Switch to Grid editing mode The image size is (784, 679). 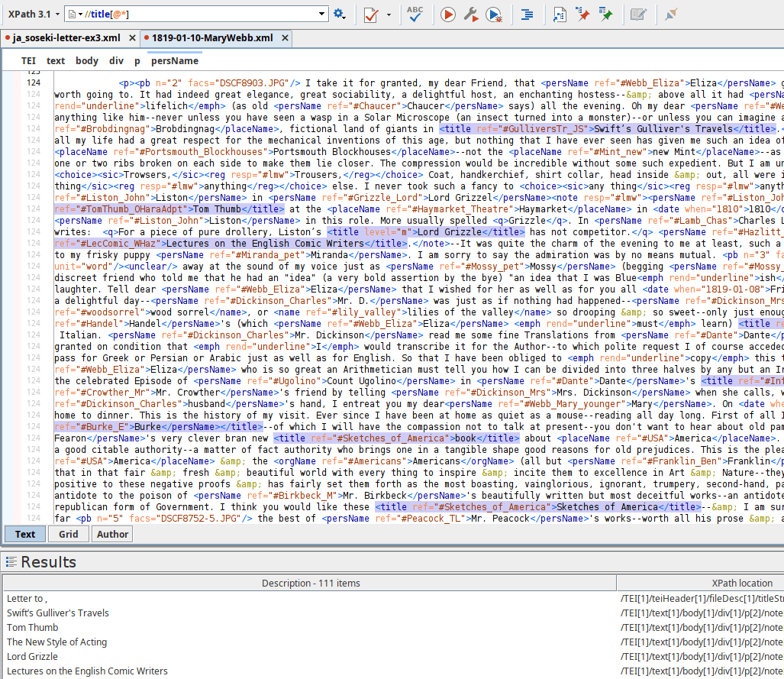(69, 534)
